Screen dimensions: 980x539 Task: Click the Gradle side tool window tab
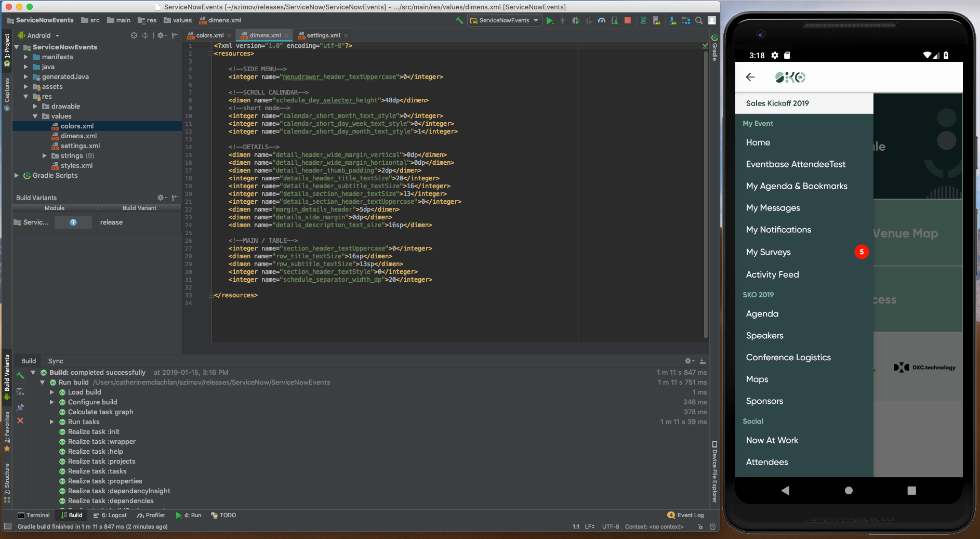(x=714, y=47)
